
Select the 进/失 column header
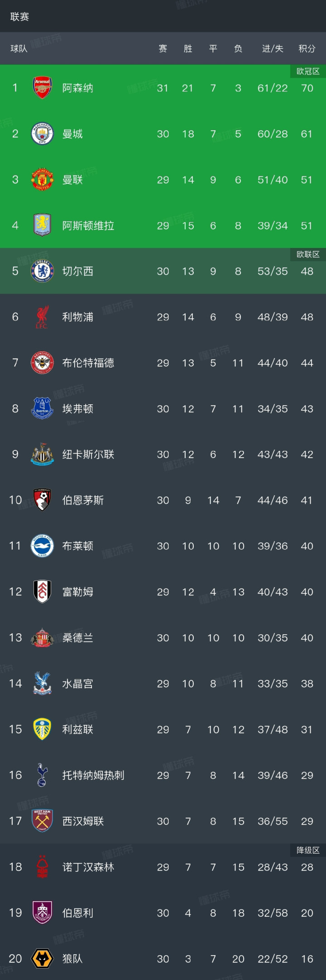(273, 48)
